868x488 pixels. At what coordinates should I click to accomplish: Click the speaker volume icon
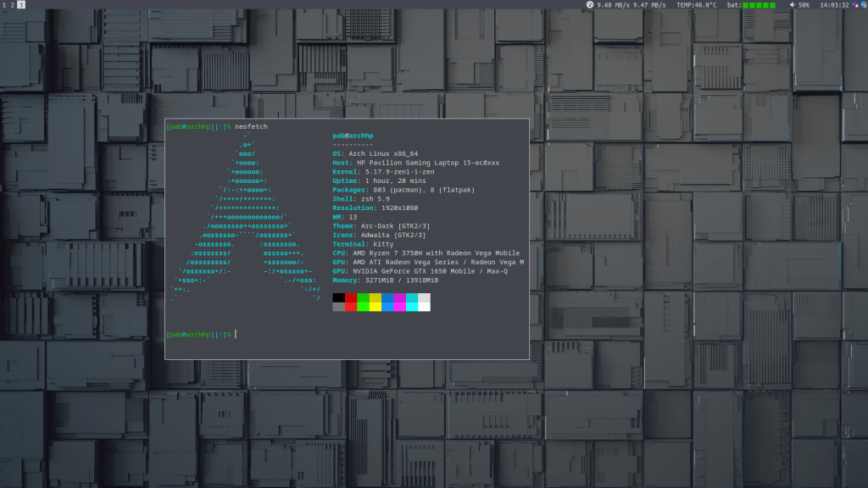pos(792,5)
